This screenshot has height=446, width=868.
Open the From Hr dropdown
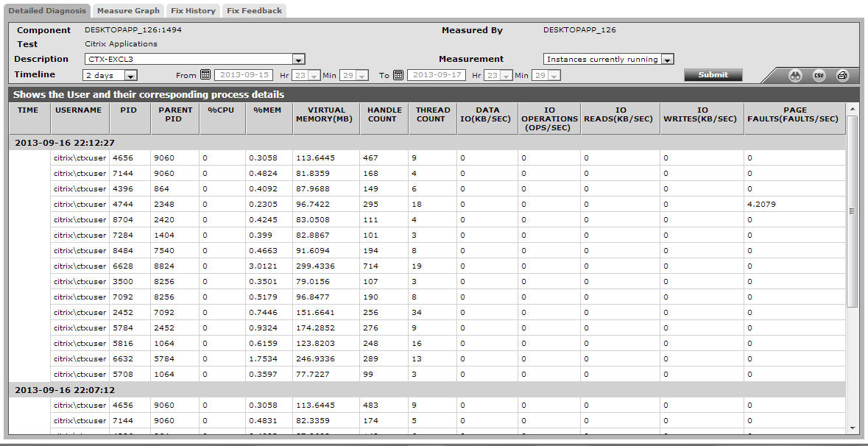(x=314, y=75)
